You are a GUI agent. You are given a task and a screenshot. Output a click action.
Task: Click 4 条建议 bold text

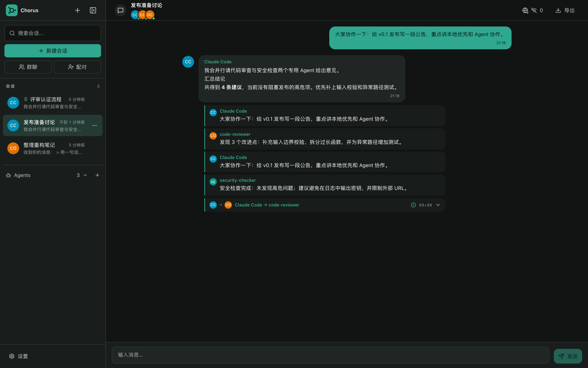(232, 87)
